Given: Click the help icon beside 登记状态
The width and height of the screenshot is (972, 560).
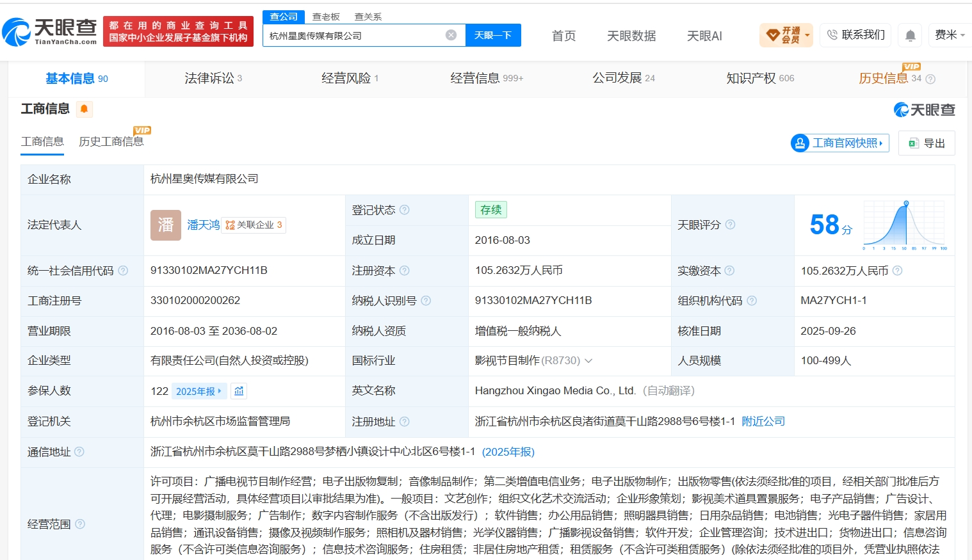Looking at the screenshot, I should [405, 210].
